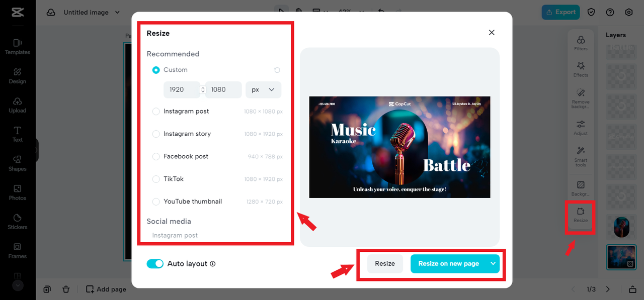The image size is (644, 300).
Task: Open the Background tool in the right panel
Action: [x=581, y=189]
